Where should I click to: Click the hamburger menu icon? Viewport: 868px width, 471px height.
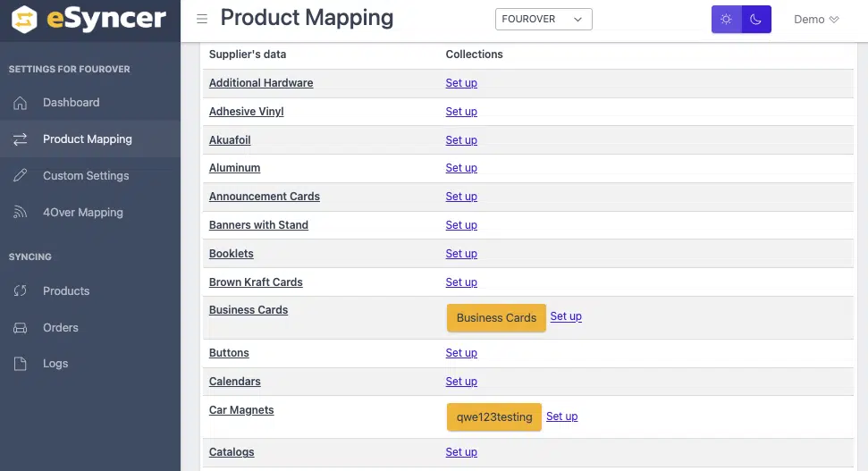click(x=202, y=20)
